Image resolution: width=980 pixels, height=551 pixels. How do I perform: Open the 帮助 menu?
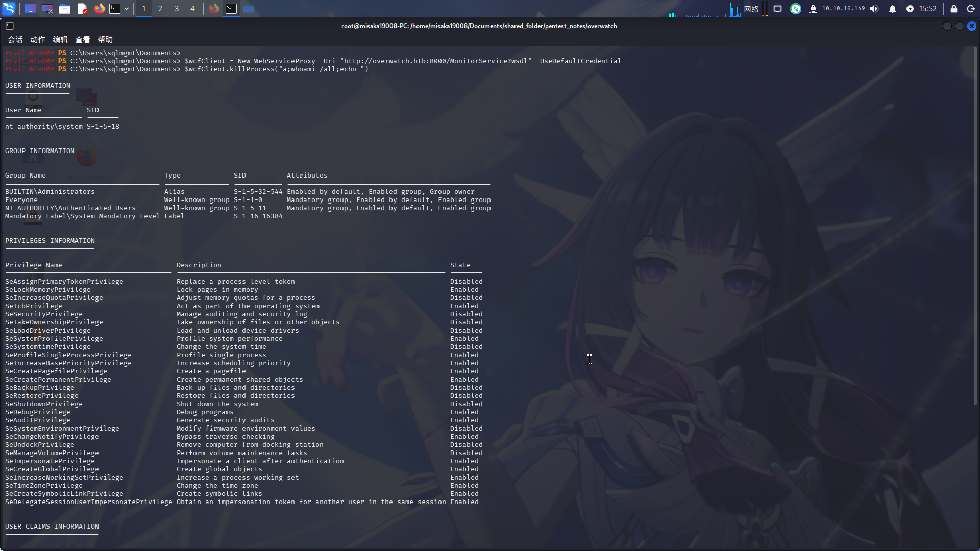[105, 40]
